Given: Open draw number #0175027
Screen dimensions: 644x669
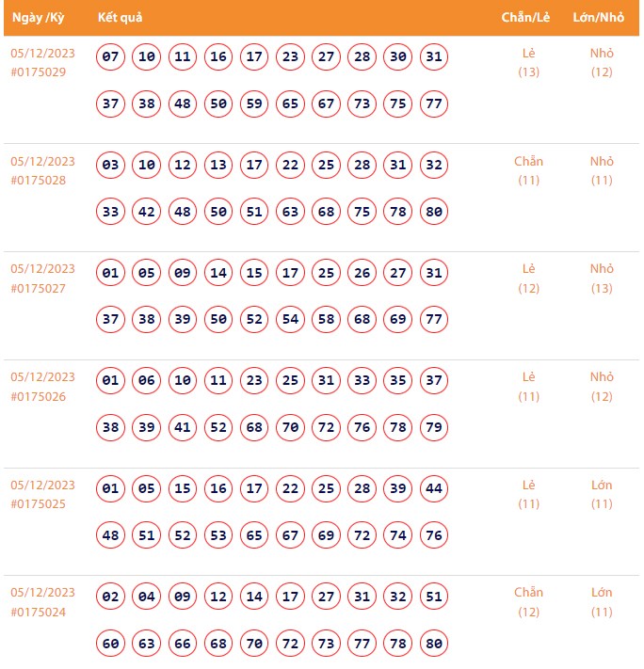Looking at the screenshot, I should coord(39,288).
